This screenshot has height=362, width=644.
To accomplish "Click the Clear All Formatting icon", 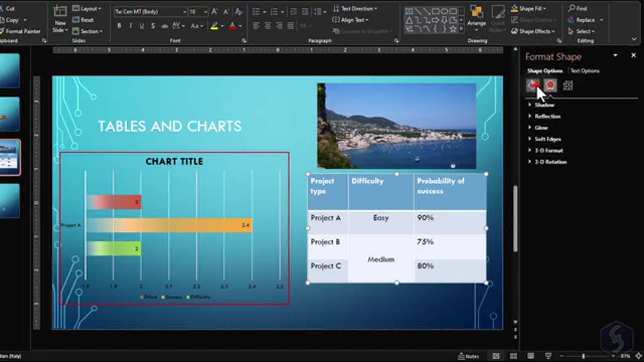I will coord(238,11).
